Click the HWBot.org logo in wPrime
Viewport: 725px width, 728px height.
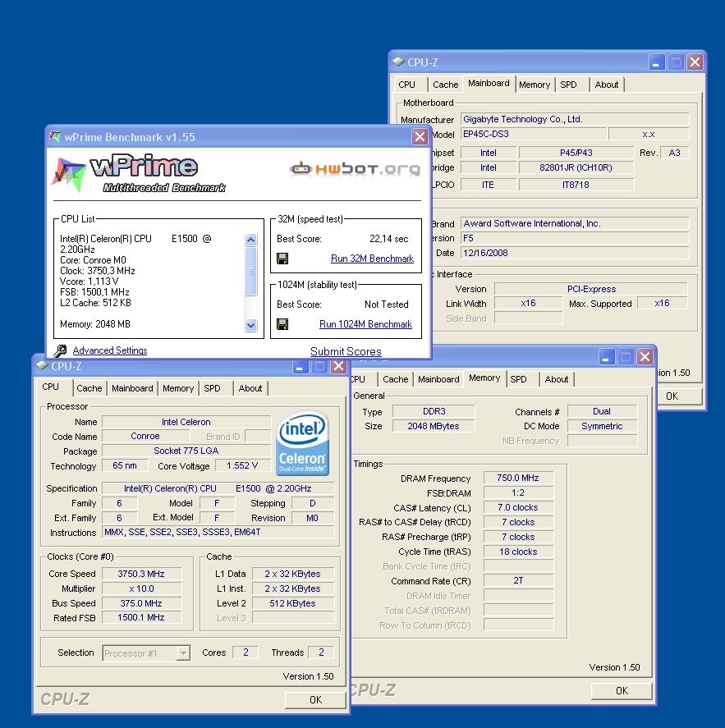coord(355,169)
